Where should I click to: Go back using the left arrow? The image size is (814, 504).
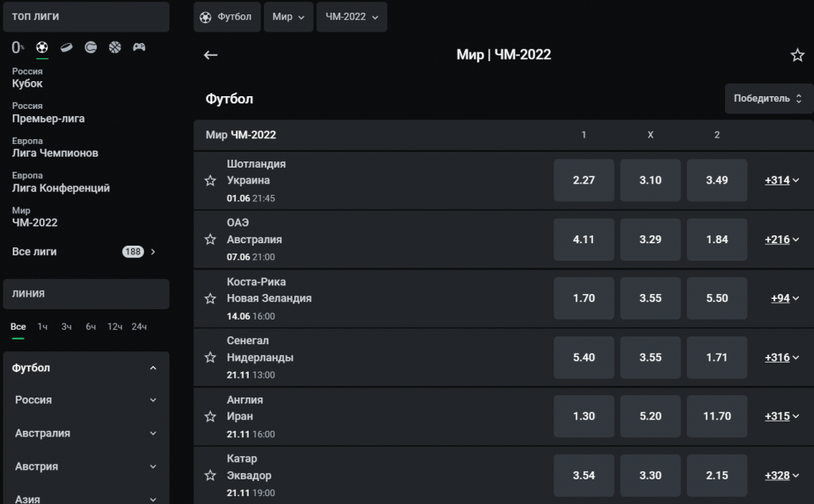click(x=211, y=55)
